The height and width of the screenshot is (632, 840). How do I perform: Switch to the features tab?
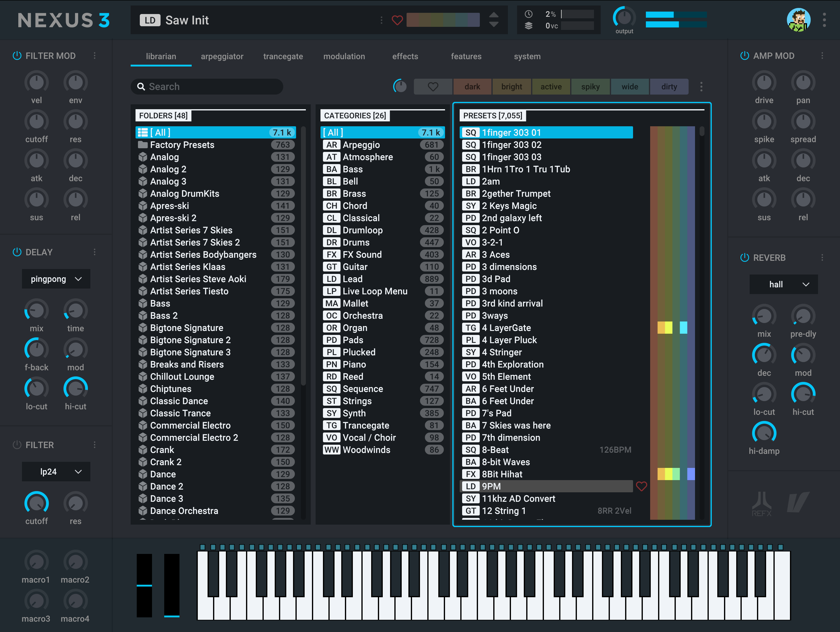[x=466, y=56]
